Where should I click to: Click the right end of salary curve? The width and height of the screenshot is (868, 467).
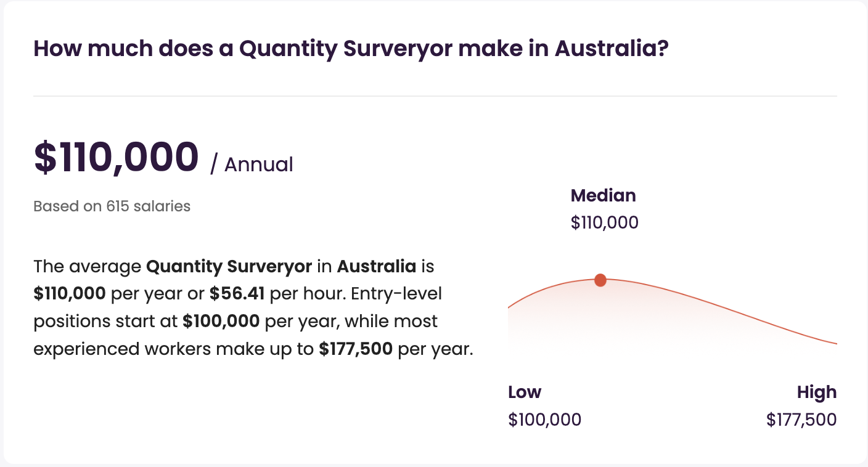click(834, 343)
